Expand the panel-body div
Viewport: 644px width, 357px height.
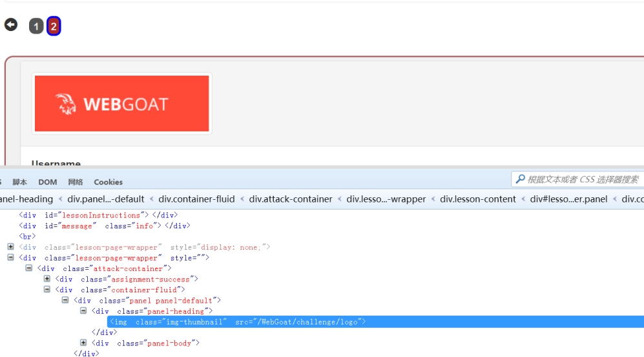83,343
